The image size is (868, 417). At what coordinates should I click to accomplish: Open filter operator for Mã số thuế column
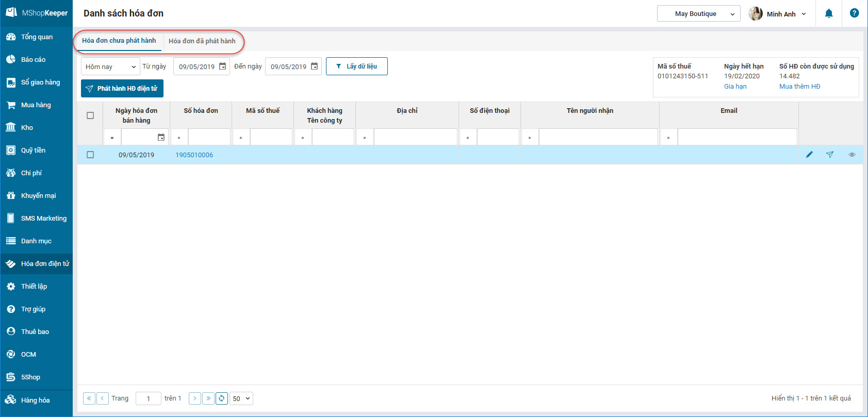click(x=241, y=138)
